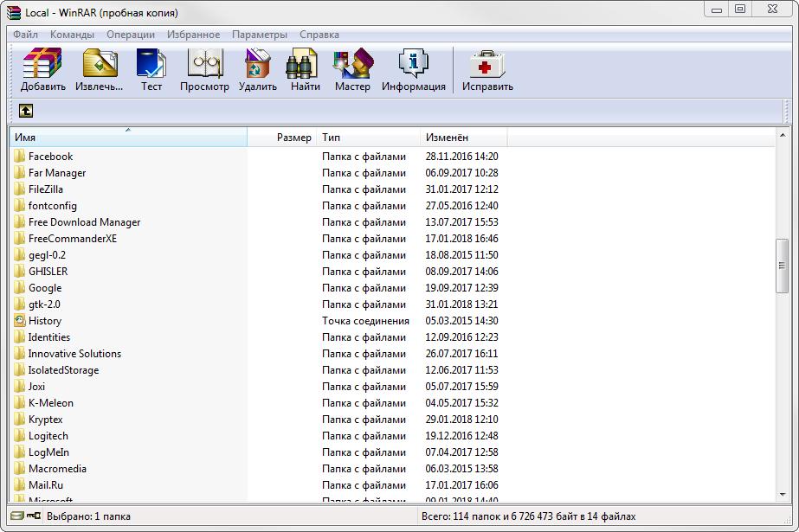Click the FileZilla folder icon
799x532 pixels.
[19, 189]
